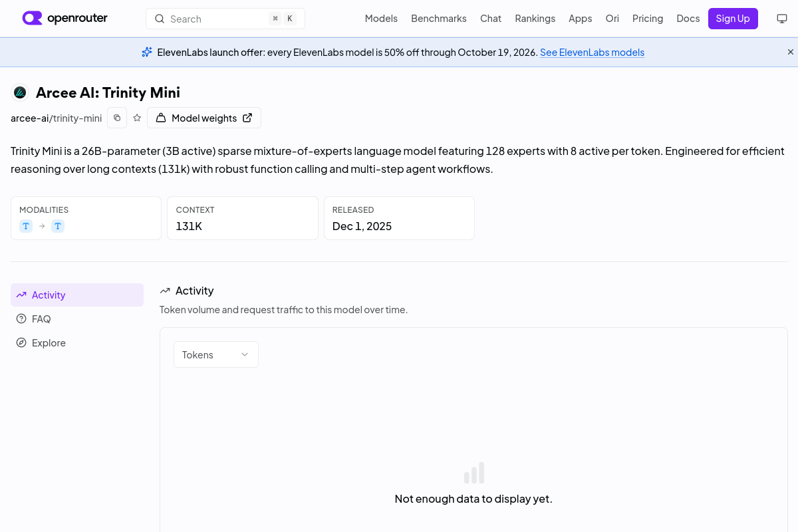
Task: Click the OpenRouter logo icon
Action: (32, 18)
